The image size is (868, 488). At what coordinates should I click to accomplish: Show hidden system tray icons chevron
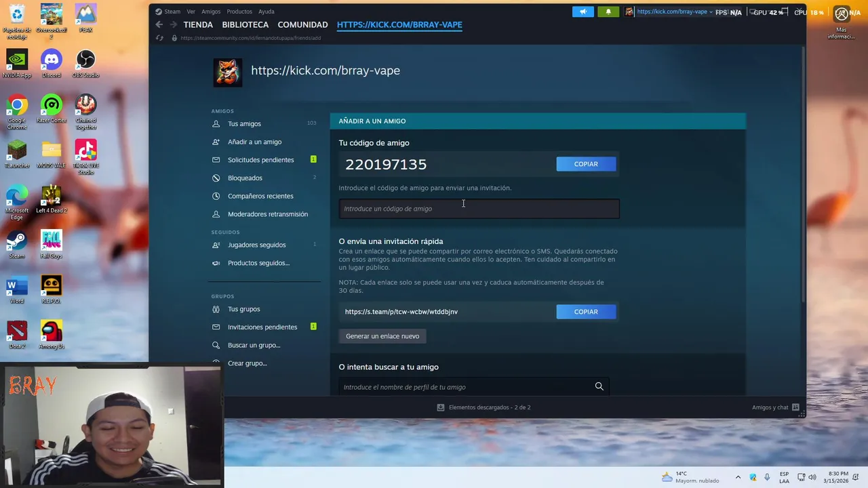click(x=738, y=477)
